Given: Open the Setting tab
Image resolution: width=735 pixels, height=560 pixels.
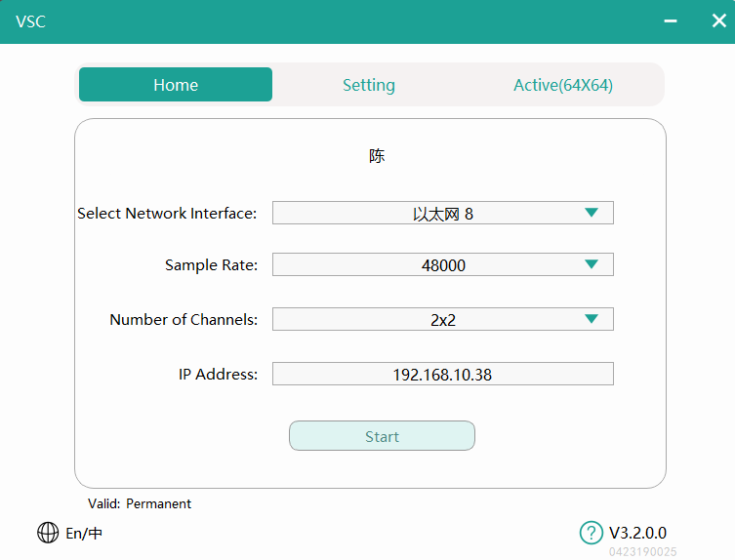Looking at the screenshot, I should 369,85.
